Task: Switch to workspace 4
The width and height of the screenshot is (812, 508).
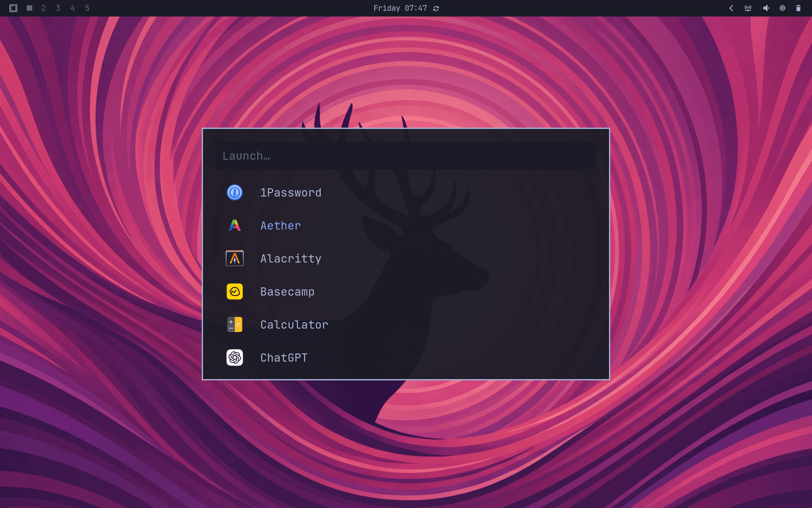Action: pyautogui.click(x=72, y=8)
